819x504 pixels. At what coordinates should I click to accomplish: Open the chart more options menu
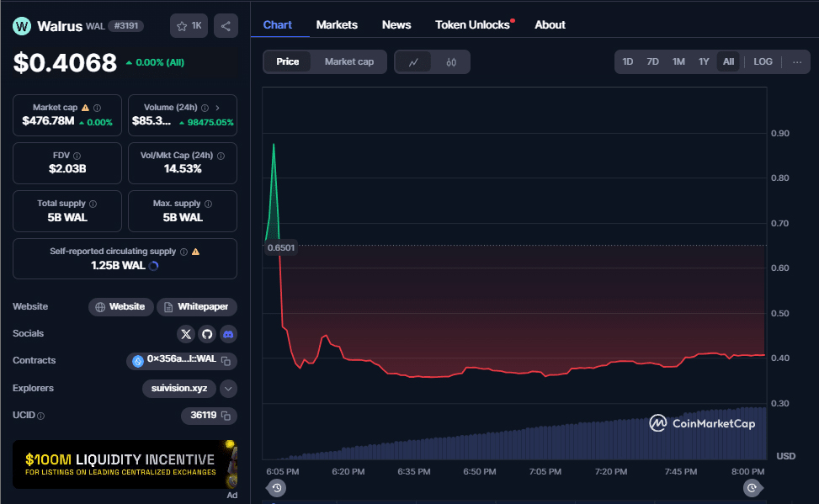796,61
